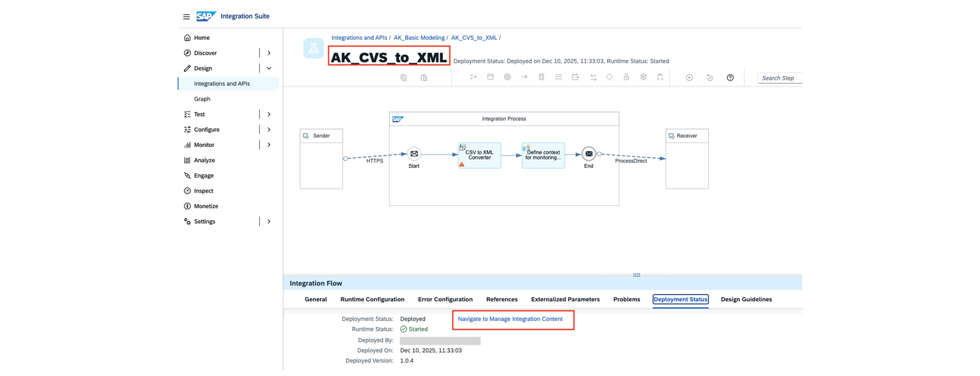Click Navigate to Manage Integration Content link
980x376 pixels.
pyautogui.click(x=510, y=319)
